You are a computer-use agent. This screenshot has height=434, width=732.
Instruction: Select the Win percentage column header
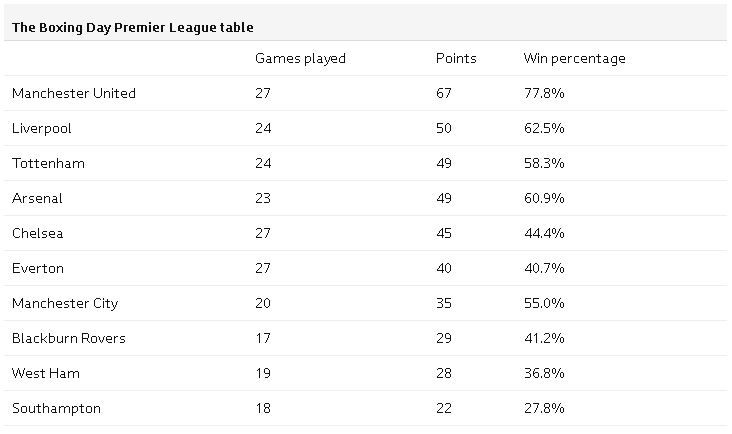575,59
